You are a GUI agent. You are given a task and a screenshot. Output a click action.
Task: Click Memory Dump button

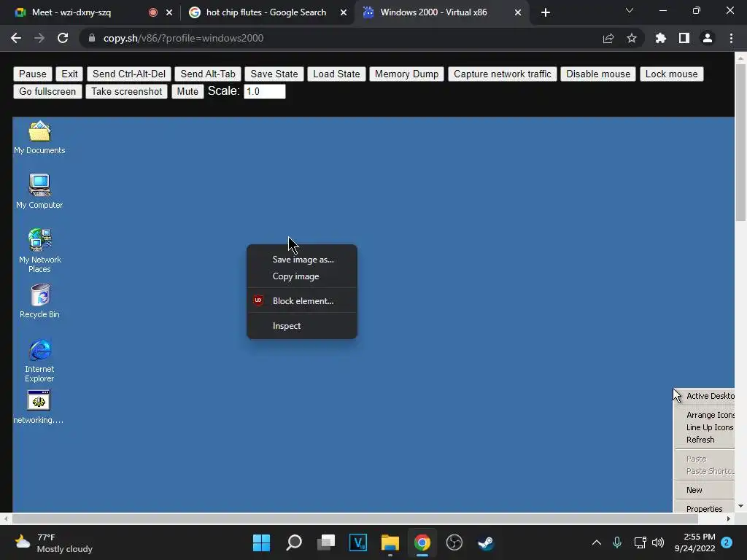(406, 74)
